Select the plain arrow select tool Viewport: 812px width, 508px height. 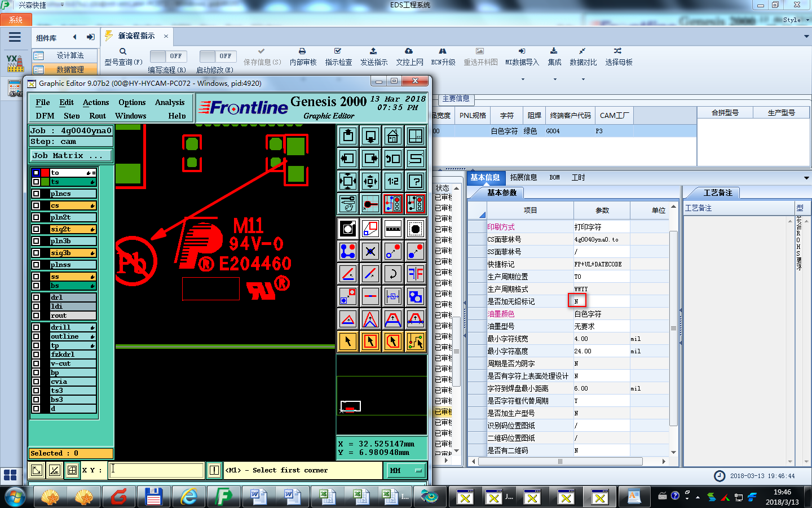tap(348, 341)
